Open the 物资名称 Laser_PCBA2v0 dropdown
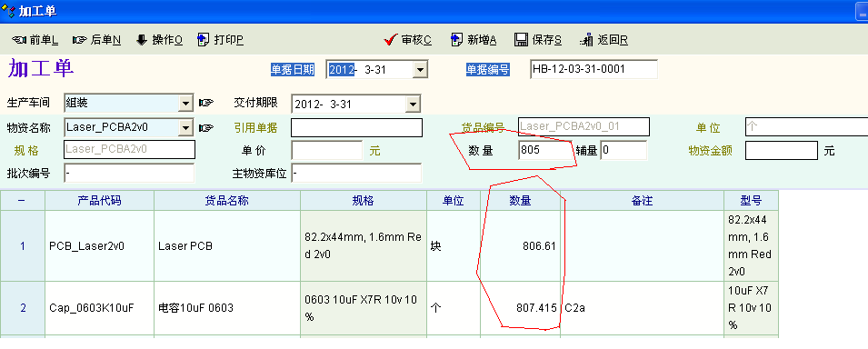 [185, 128]
